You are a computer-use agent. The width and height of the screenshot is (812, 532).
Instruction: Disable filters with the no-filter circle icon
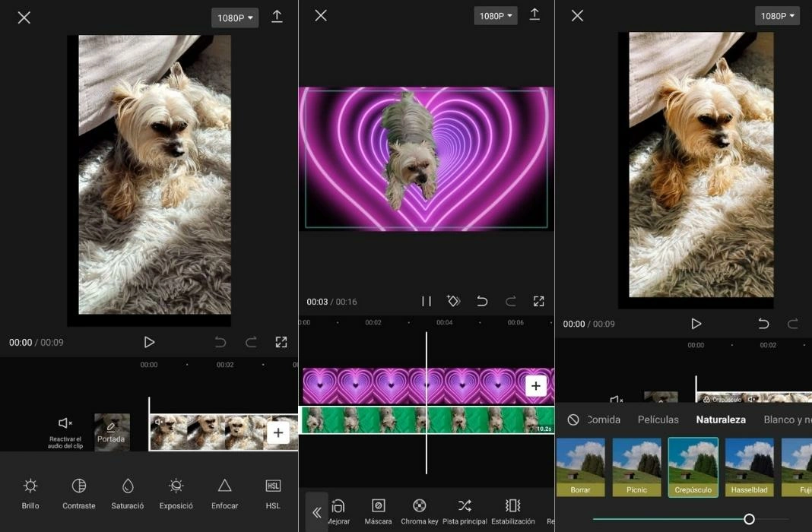pos(573,420)
